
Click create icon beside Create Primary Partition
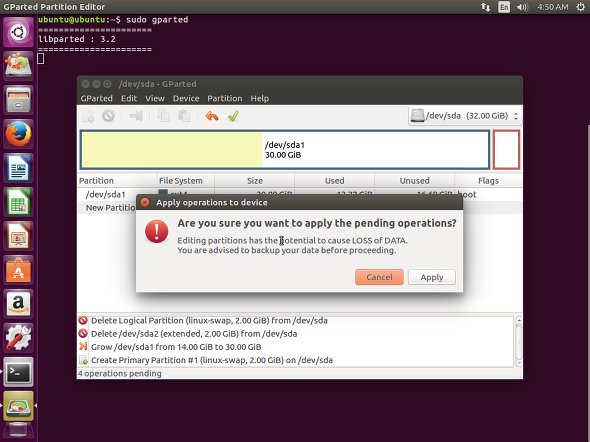click(x=83, y=360)
